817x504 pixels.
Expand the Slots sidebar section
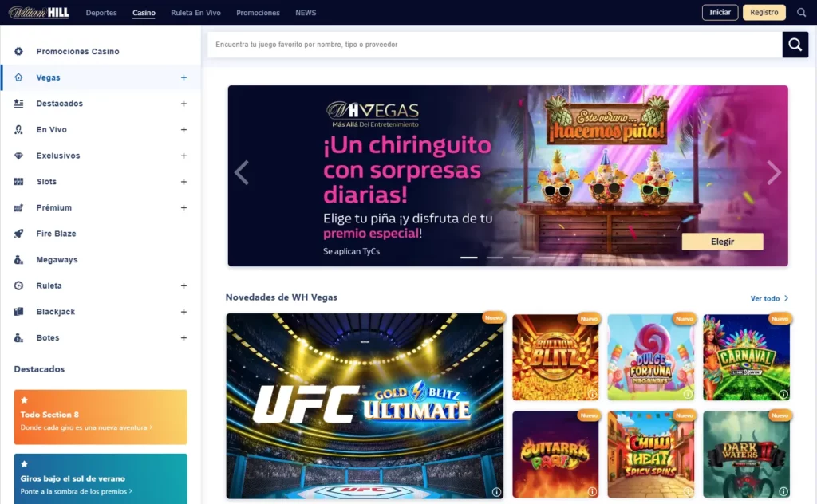click(x=184, y=182)
